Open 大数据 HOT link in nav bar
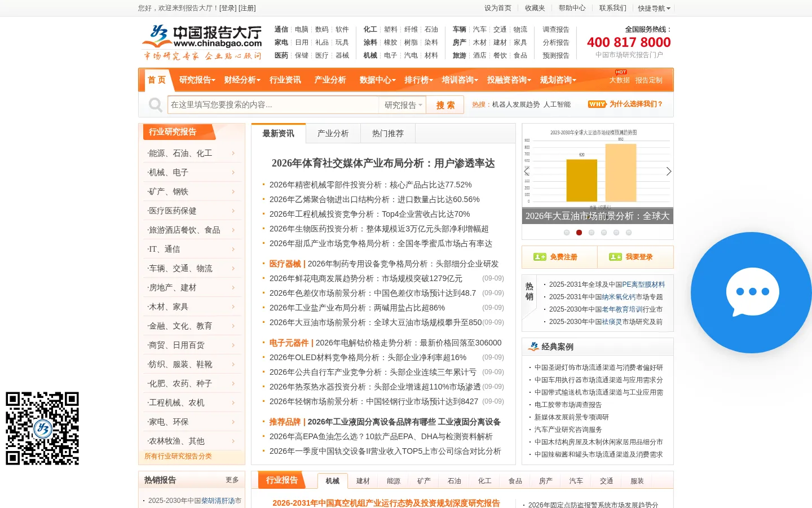This screenshot has height=508, width=812. click(619, 80)
